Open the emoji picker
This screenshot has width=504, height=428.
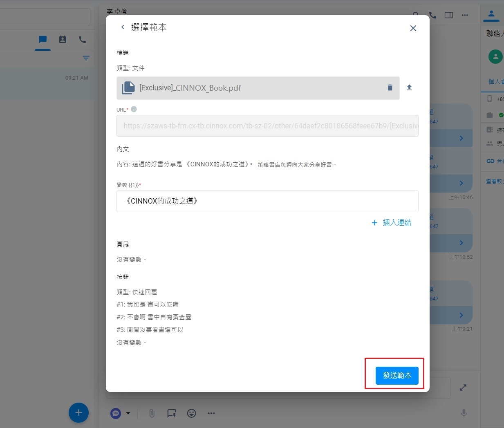pos(191,413)
